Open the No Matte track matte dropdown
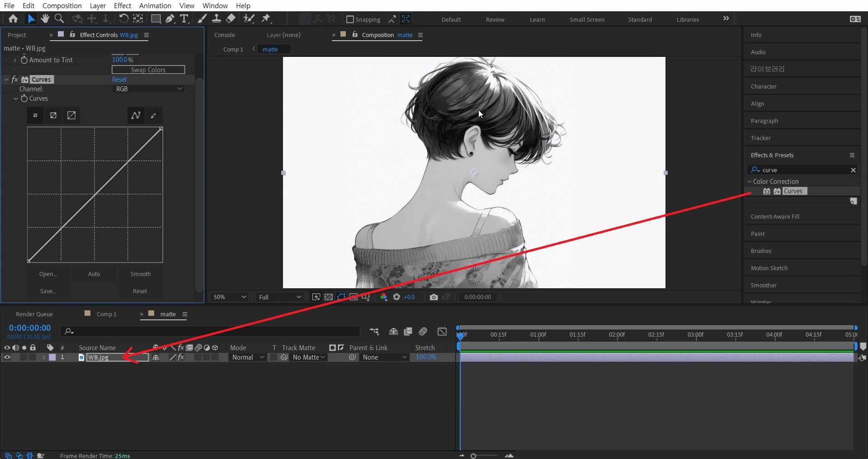The height and width of the screenshot is (459, 868). 308,357
